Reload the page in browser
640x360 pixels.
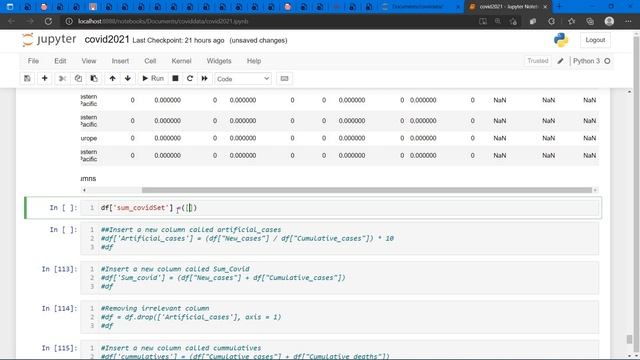(x=48, y=21)
